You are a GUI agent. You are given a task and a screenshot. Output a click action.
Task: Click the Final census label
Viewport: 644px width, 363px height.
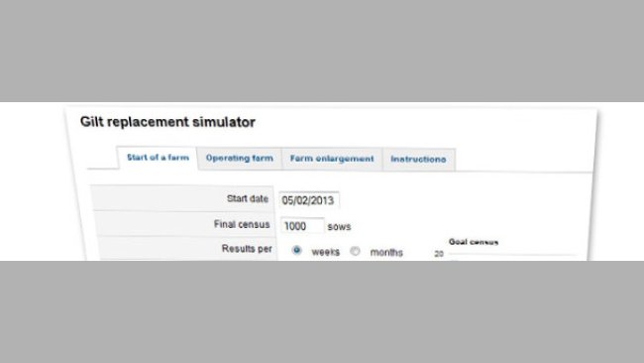[x=242, y=224]
